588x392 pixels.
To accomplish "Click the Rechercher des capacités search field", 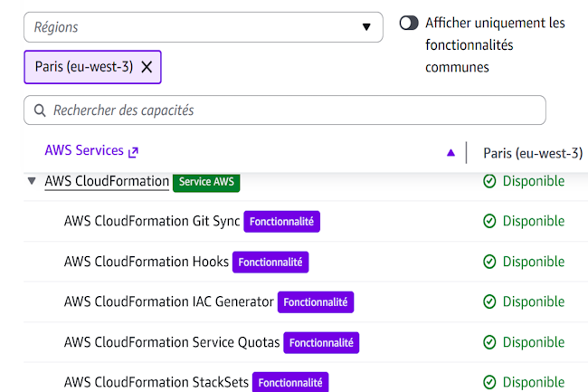I will pos(289,110).
